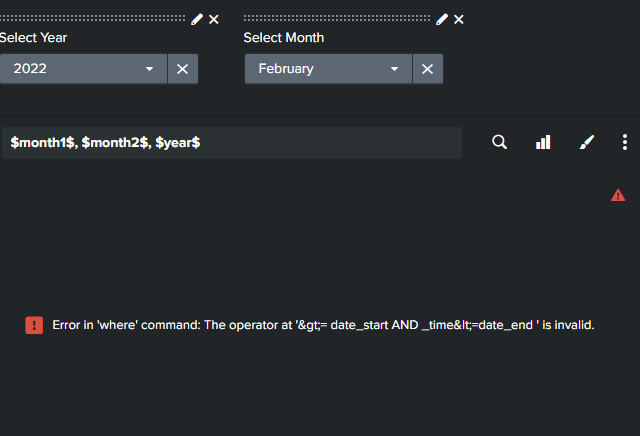Image resolution: width=640 pixels, height=436 pixels.
Task: Open the panel's three-dot More Actions menu
Action: (x=625, y=143)
